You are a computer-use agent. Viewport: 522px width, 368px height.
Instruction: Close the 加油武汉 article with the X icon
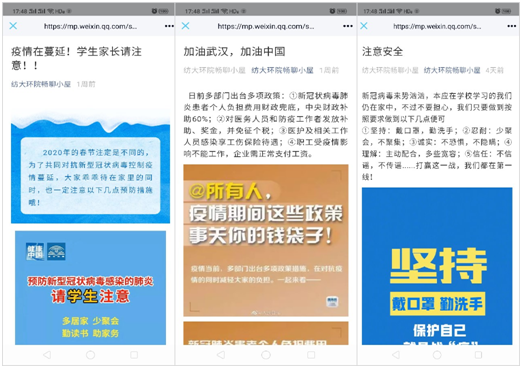tap(185, 26)
